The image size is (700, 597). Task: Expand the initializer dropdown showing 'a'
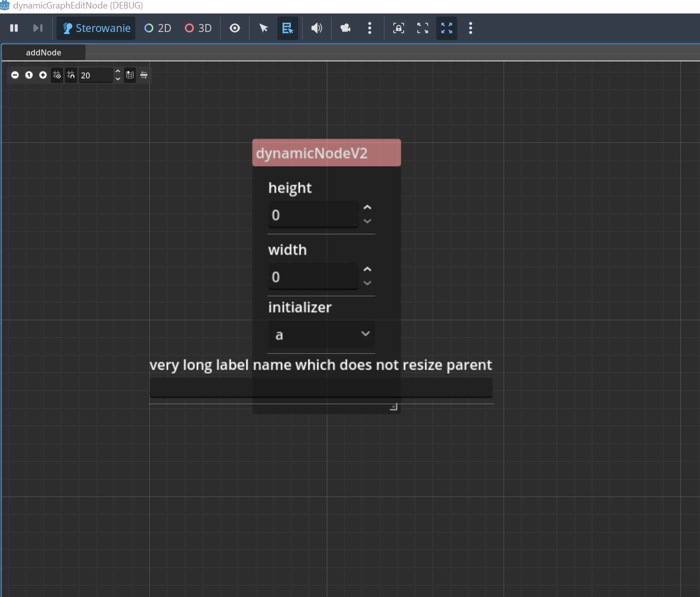[x=321, y=334]
